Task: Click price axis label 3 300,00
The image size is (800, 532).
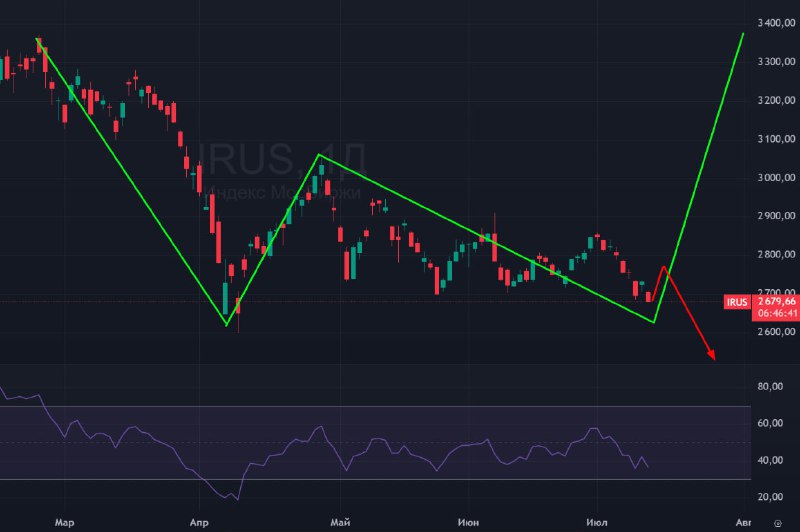Action: 777,62
